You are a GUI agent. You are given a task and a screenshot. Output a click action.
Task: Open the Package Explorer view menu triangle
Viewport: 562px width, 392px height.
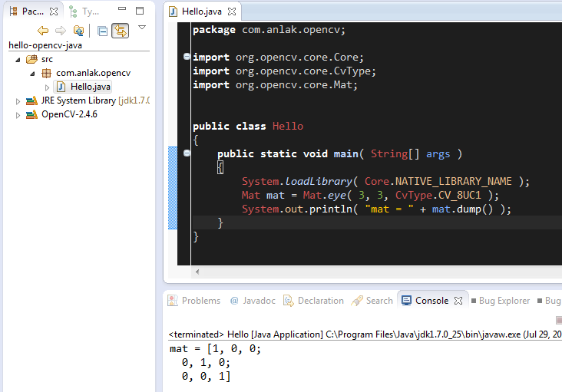click(x=142, y=28)
